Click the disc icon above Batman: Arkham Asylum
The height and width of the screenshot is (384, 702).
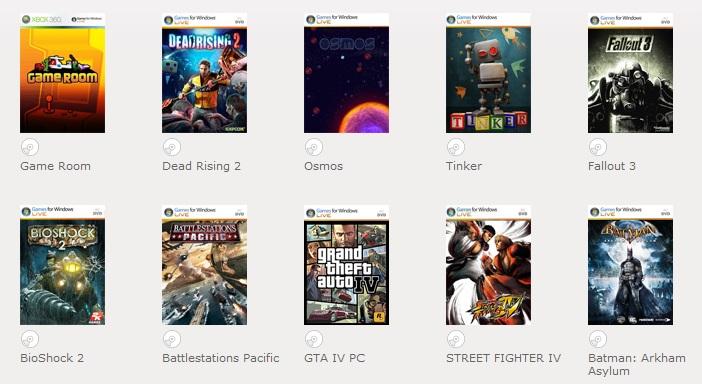pos(598,339)
